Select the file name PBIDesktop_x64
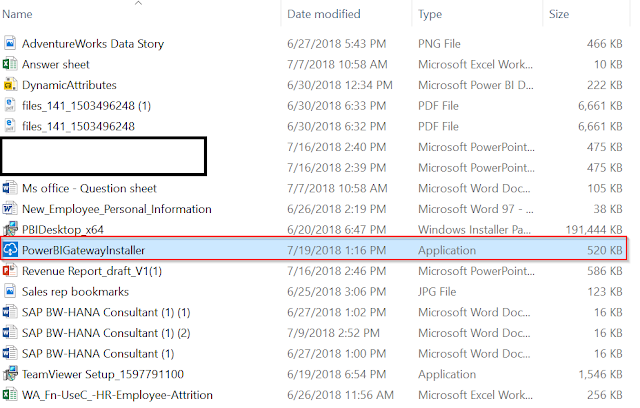Screen dimensions: 640x408 click(62, 230)
